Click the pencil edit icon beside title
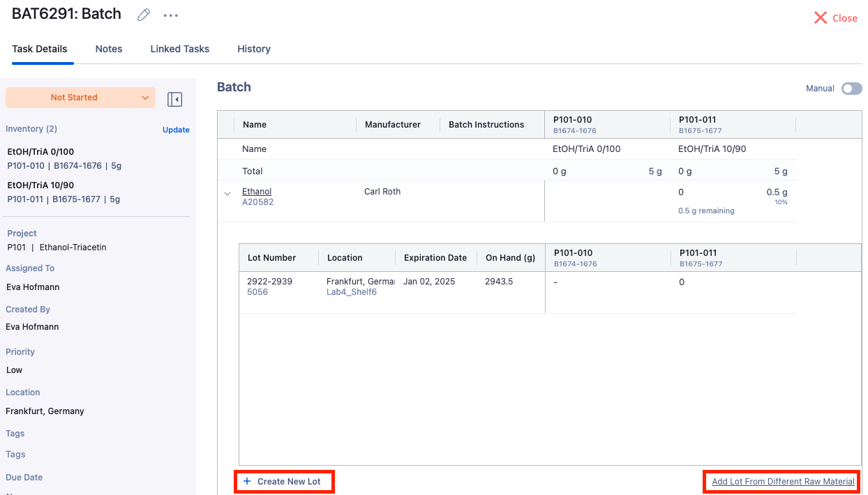This screenshot has height=495, width=868. 144,15
